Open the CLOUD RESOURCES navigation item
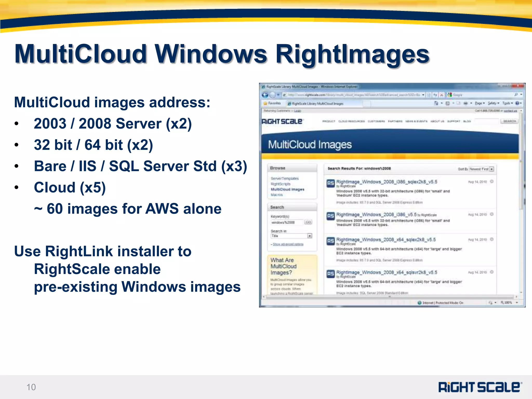 tap(351, 121)
